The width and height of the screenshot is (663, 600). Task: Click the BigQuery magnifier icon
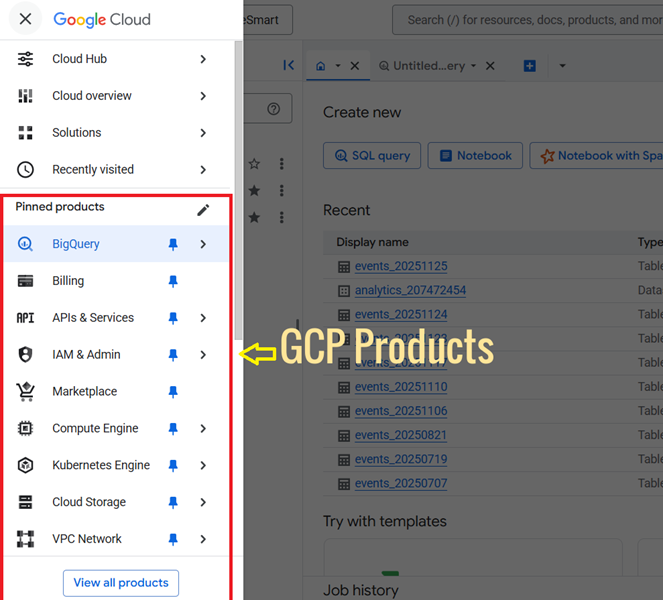(x=25, y=244)
